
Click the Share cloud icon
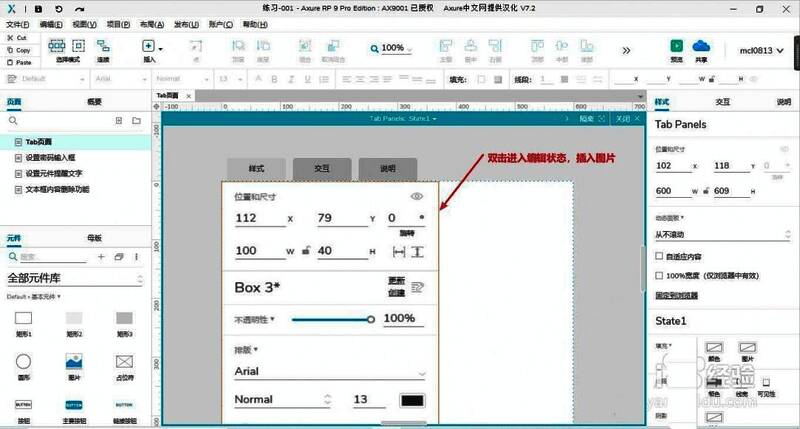point(700,47)
